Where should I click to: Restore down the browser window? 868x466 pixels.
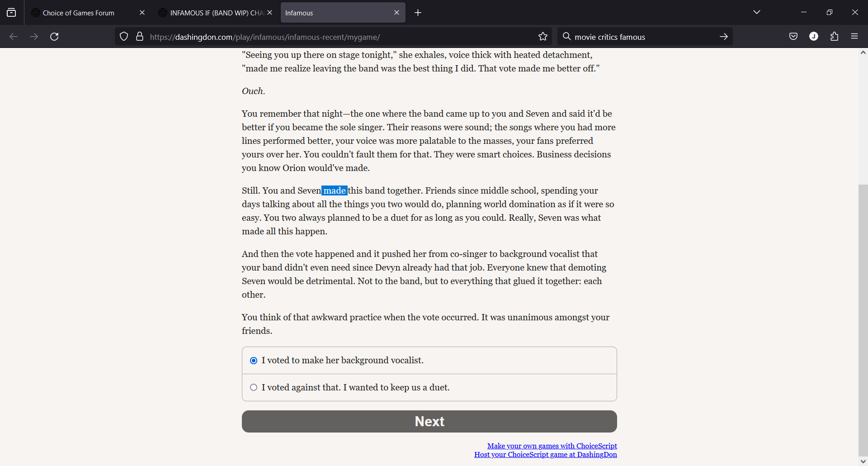(829, 12)
